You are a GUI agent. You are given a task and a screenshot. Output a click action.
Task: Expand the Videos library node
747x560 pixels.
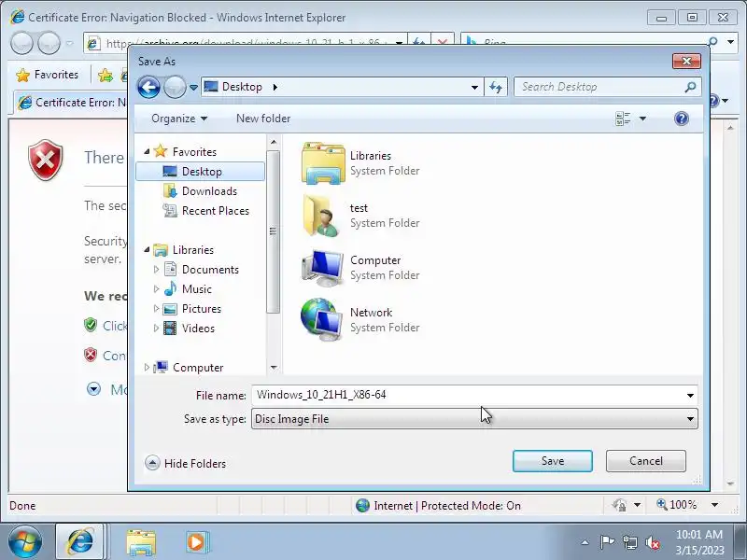156,329
